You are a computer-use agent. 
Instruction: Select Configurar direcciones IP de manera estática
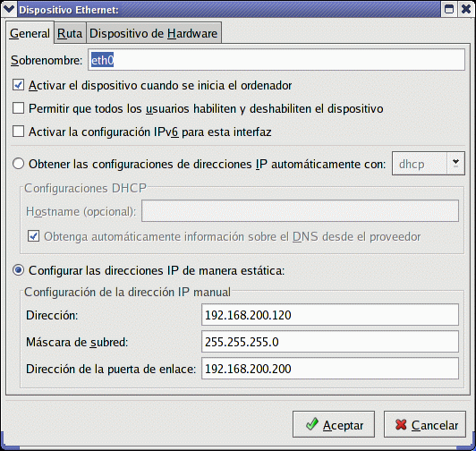[x=18, y=270]
